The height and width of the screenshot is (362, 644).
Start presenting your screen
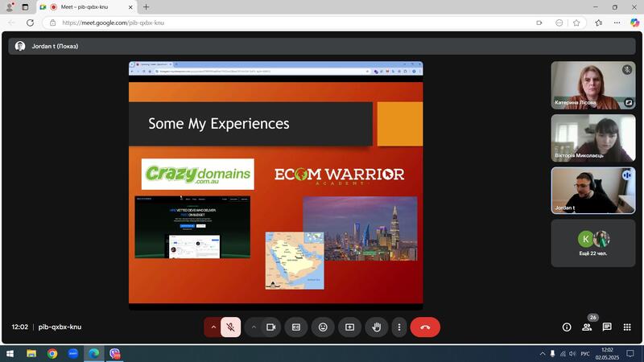click(x=349, y=327)
